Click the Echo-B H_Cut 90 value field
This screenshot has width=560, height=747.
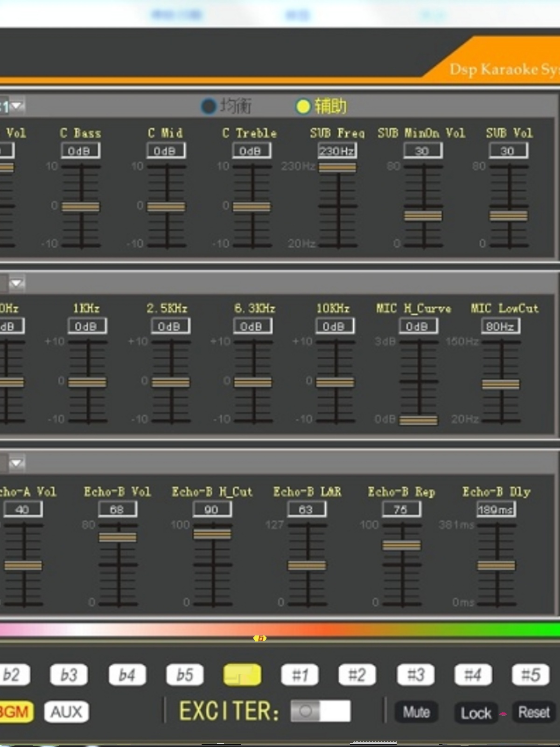point(212,509)
